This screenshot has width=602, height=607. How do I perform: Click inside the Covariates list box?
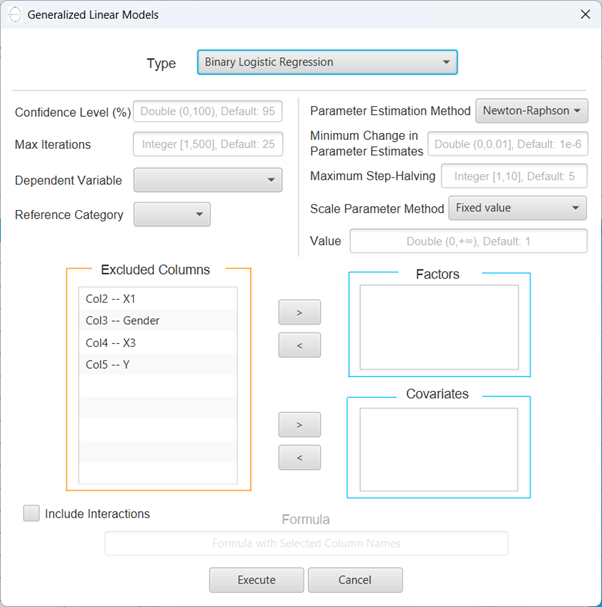click(439, 449)
